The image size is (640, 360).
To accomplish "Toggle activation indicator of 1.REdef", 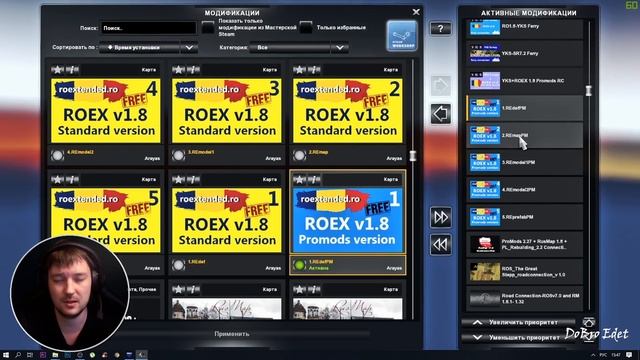I will (x=178, y=265).
